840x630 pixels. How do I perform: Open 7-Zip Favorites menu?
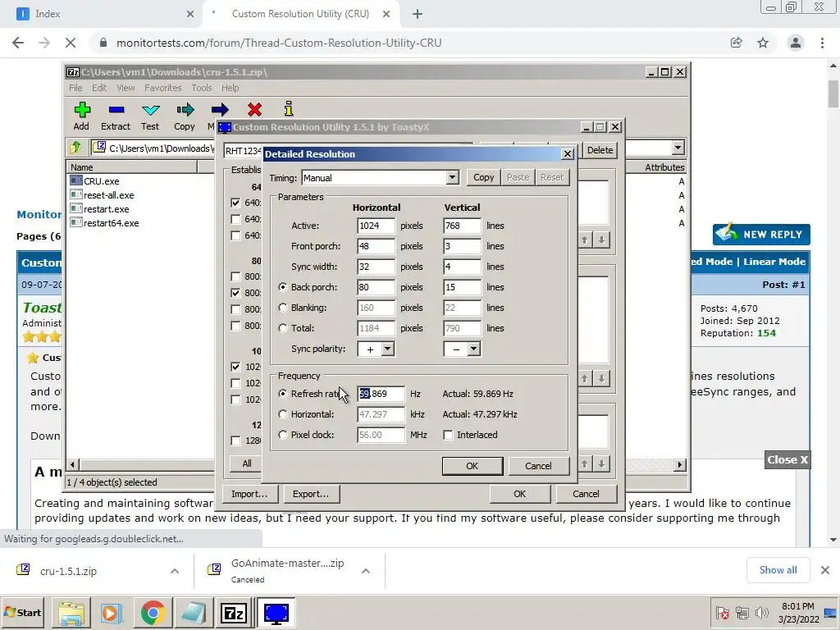click(163, 88)
